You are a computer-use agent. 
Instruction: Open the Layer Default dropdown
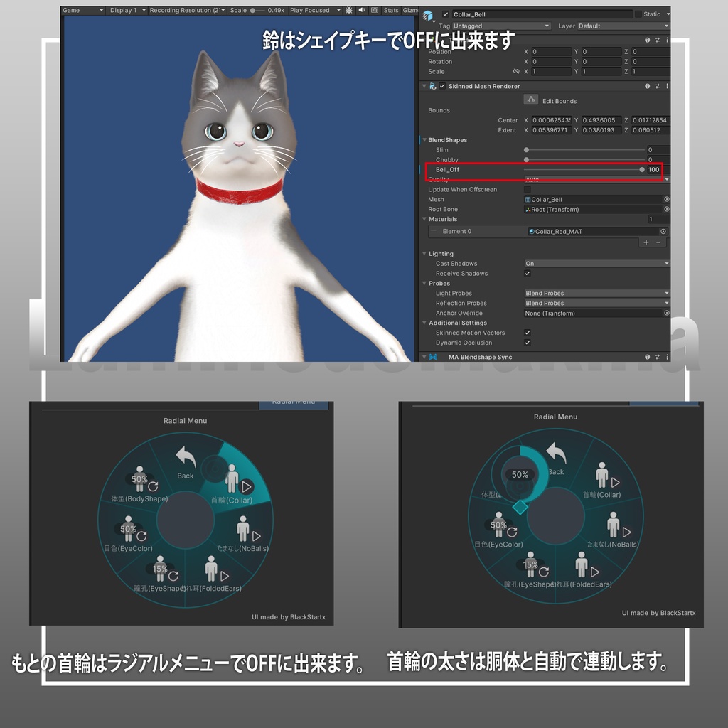pyautogui.click(x=623, y=26)
